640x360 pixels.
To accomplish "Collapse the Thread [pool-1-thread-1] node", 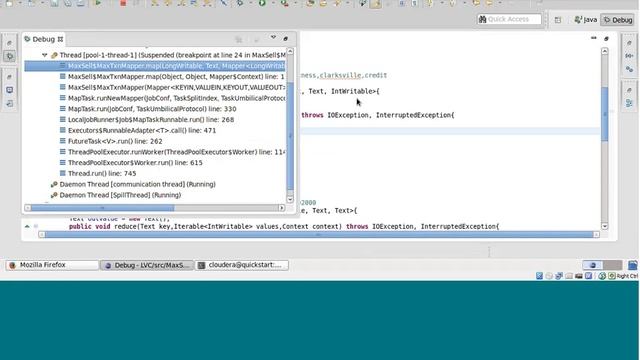I will [x=44, y=55].
